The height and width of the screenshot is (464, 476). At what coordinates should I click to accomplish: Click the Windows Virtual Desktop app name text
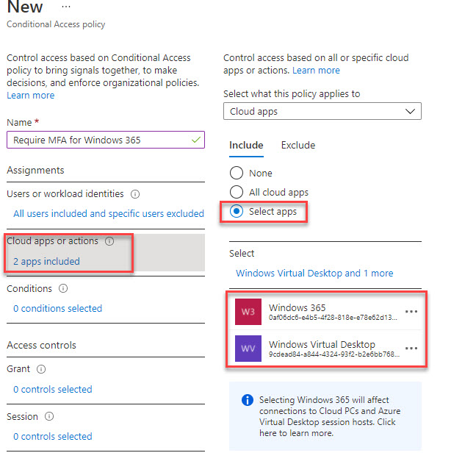tap(322, 344)
